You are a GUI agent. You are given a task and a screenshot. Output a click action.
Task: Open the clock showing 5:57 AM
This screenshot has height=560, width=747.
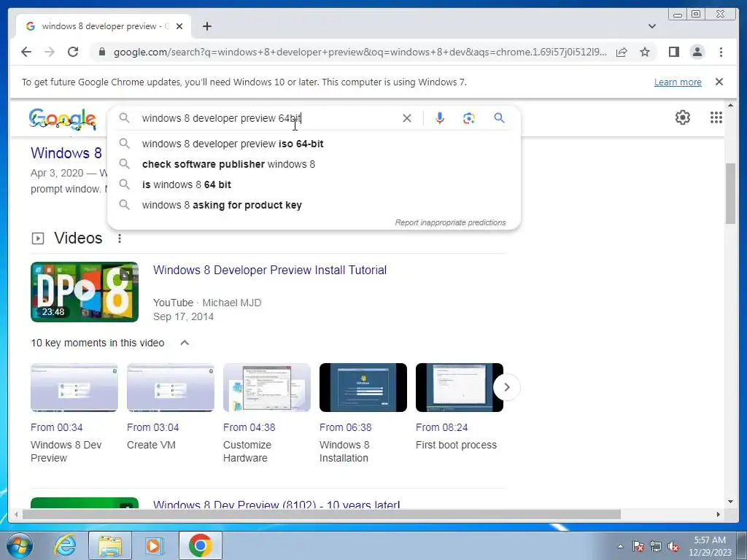tap(710, 546)
